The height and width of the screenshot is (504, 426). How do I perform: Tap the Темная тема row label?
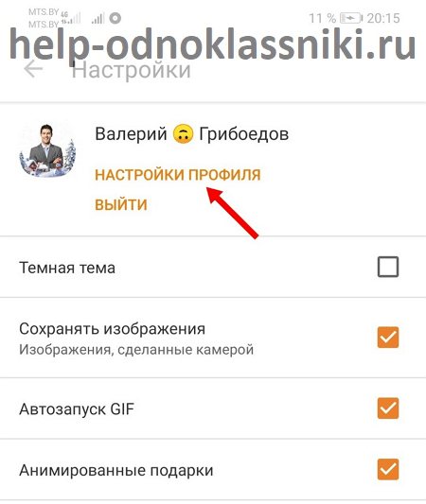[67, 268]
